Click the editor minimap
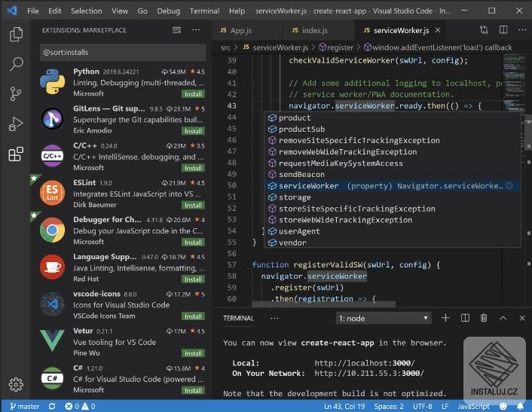Image resolution: width=532 pixels, height=412 pixels. (x=513, y=82)
